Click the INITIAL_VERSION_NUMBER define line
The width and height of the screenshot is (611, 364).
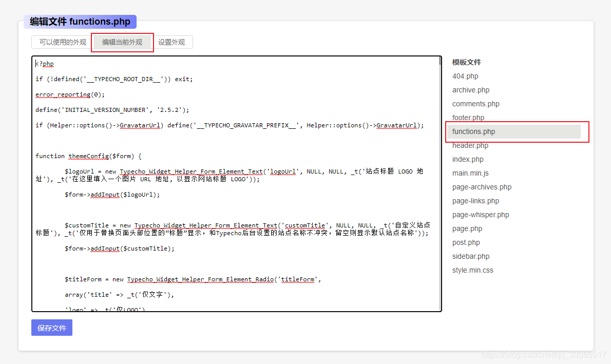click(112, 110)
